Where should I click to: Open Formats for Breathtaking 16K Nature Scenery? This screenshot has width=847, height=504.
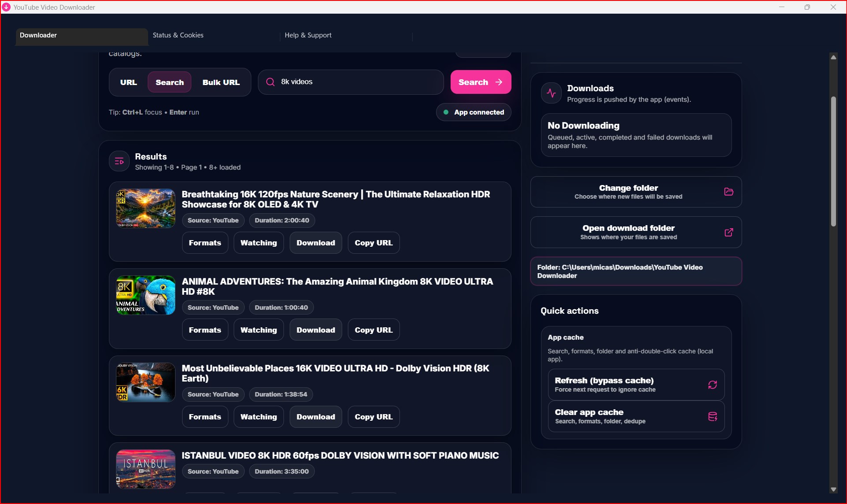pos(205,243)
